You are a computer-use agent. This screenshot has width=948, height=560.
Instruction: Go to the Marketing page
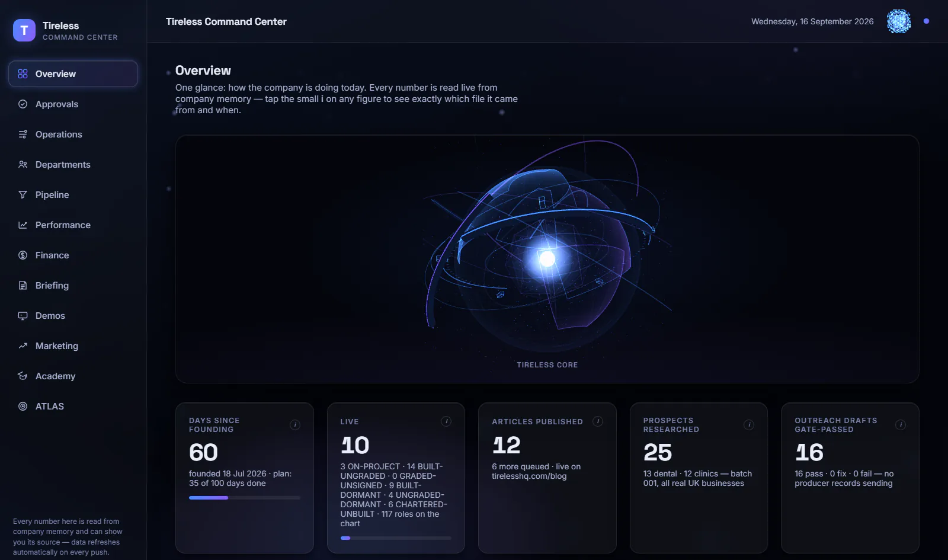(73, 346)
